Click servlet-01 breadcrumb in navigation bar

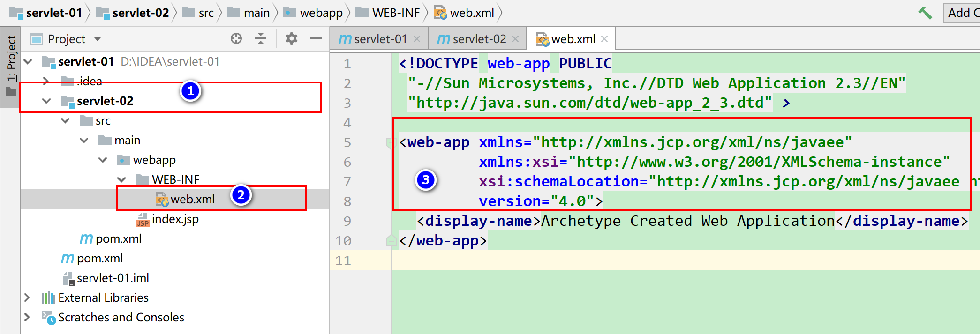(46, 13)
